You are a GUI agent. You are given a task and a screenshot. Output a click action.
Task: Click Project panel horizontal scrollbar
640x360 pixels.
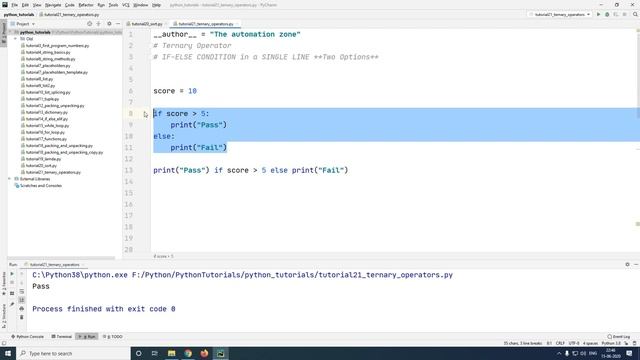click(61, 258)
